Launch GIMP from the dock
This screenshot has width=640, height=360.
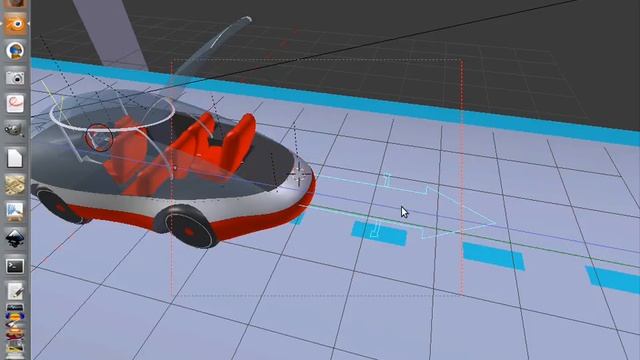[x=15, y=130]
